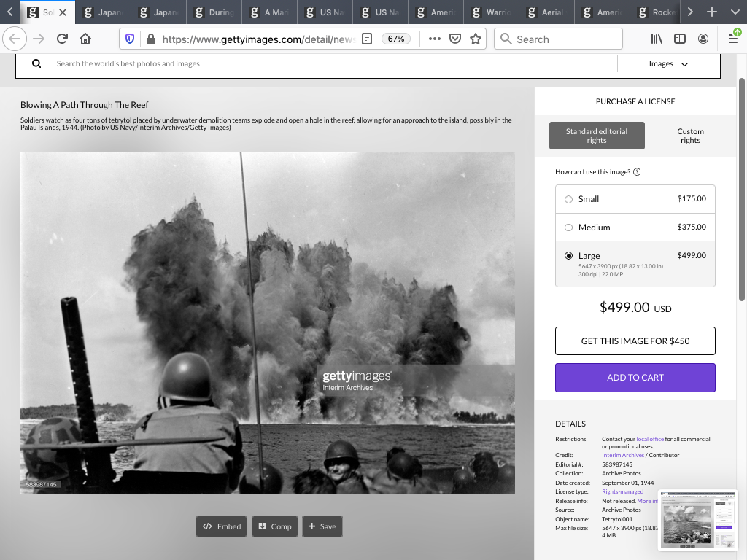The width and height of the screenshot is (747, 560).
Task: Open help icon beside 'How can I use this image?'
Action: pyautogui.click(x=637, y=172)
